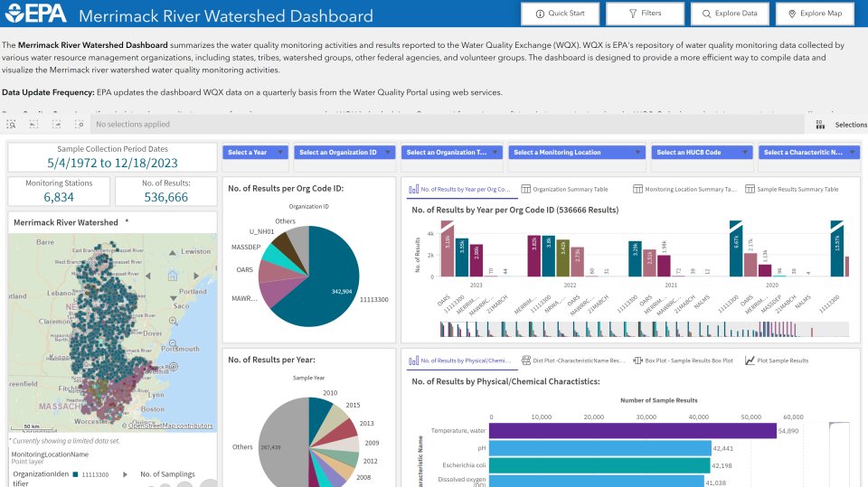Open the Select a Monitoring Location dropdown
The height and width of the screenshot is (487, 868).
tap(574, 153)
